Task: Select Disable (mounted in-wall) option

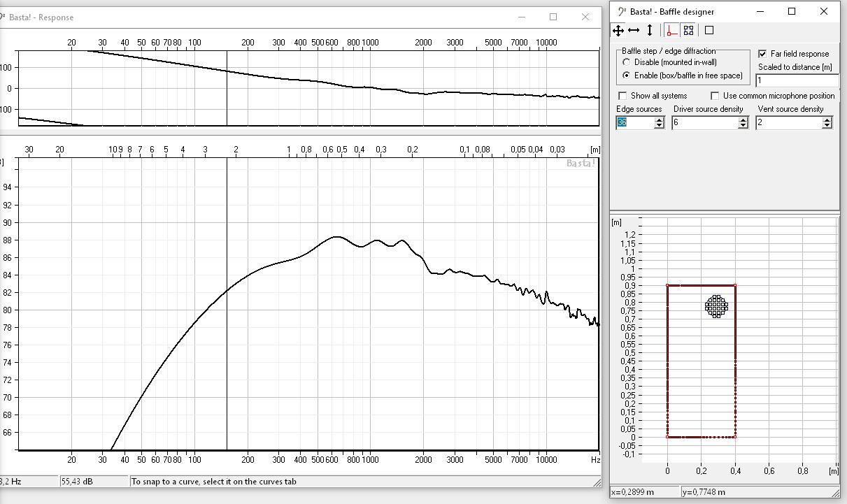Action: pos(627,62)
